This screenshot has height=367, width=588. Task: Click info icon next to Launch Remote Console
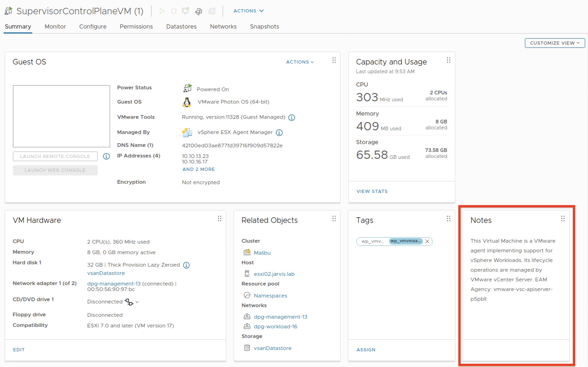[106, 156]
